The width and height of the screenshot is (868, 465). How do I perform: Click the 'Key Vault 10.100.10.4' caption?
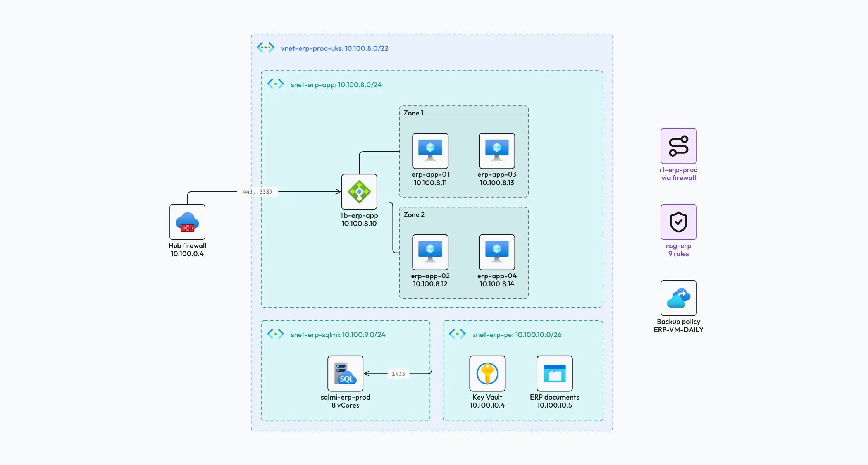click(487, 401)
